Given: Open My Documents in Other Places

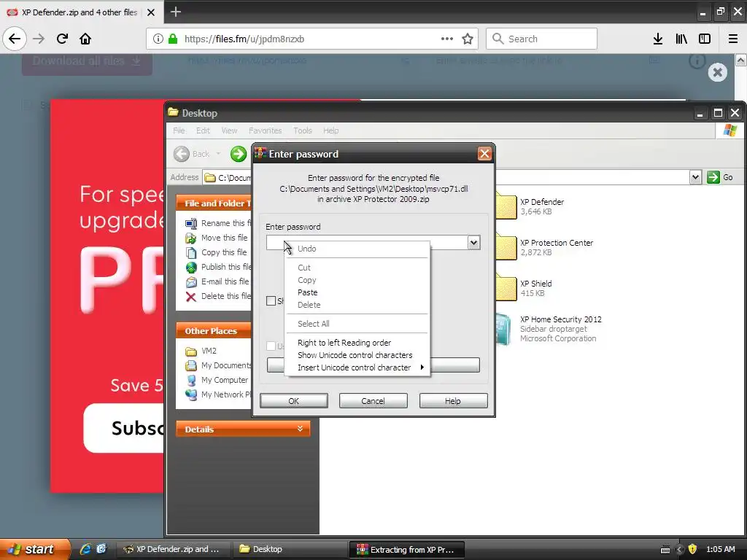Looking at the screenshot, I should pyautogui.click(x=218, y=365).
